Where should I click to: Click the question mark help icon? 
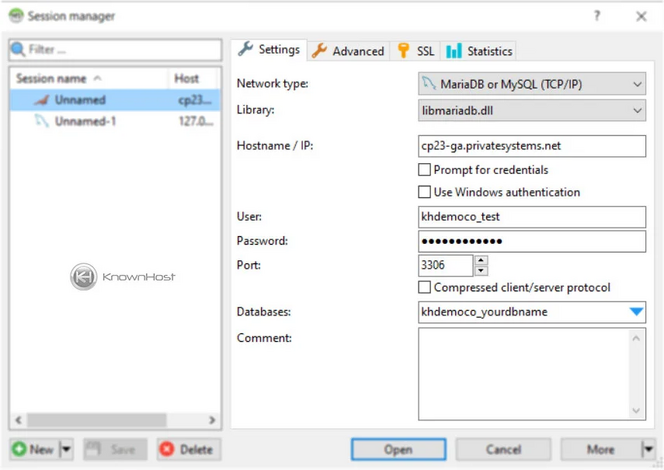pos(597,16)
